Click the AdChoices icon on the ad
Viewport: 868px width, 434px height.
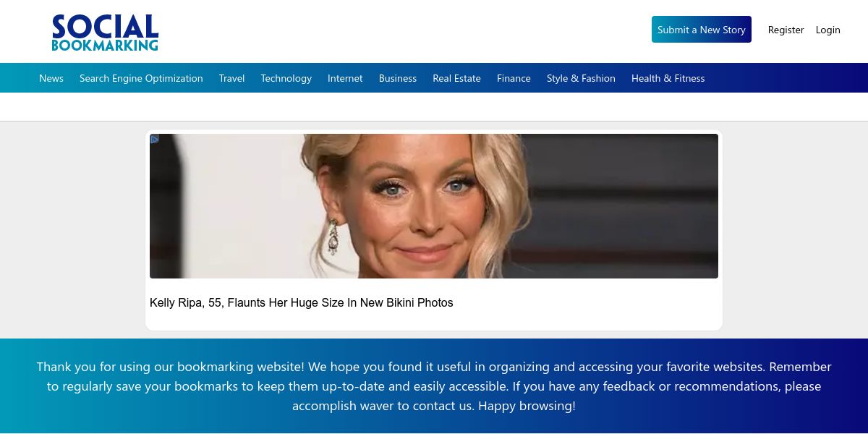pos(154,140)
